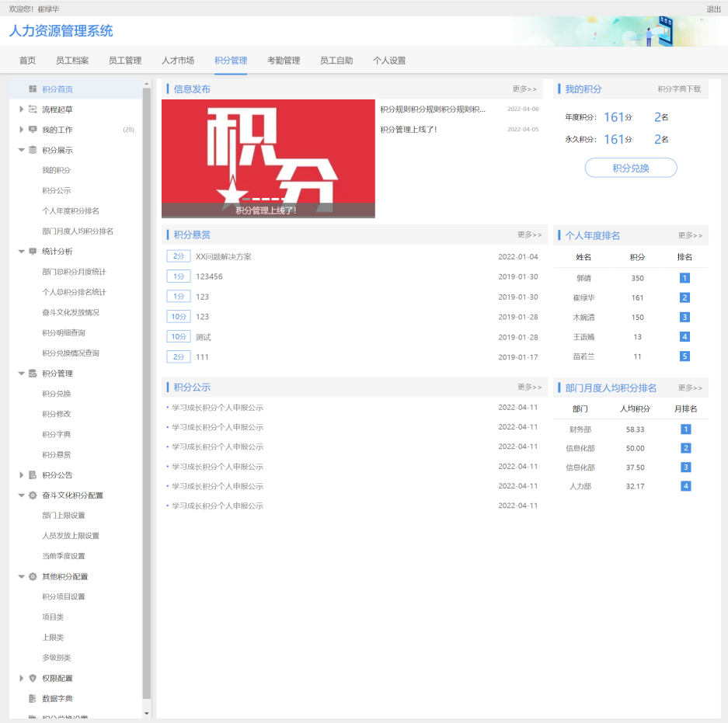Viewport: 728px width, 723px height.
Task: Click the 积分展示 stacked layers icon
Action: point(33,150)
